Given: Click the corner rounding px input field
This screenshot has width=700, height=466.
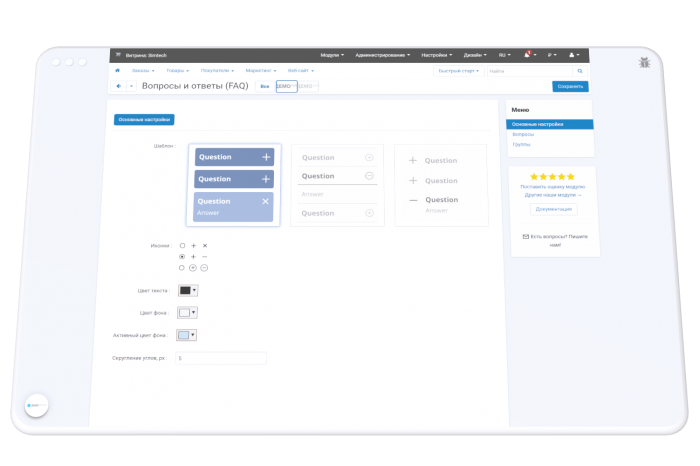Looking at the screenshot, I should (x=221, y=358).
